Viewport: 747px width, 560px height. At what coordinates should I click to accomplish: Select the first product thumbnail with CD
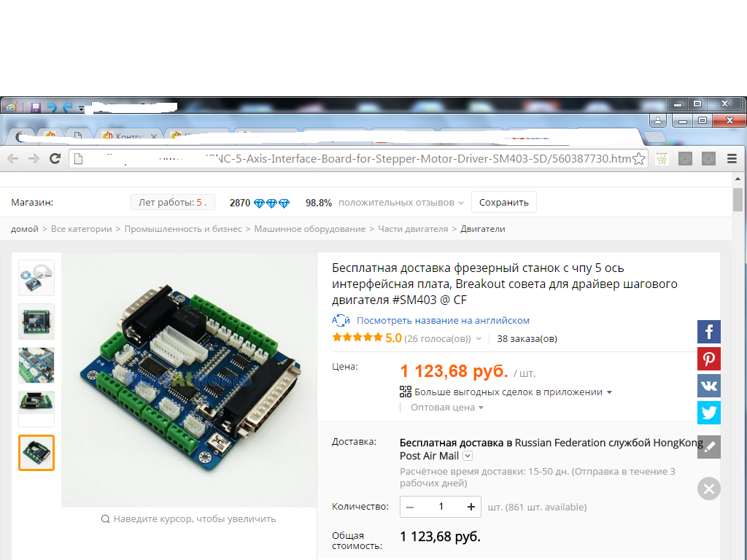point(36,278)
